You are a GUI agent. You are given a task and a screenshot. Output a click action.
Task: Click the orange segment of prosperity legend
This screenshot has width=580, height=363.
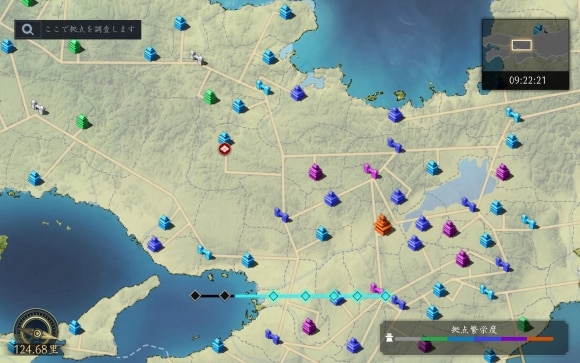click(540, 339)
